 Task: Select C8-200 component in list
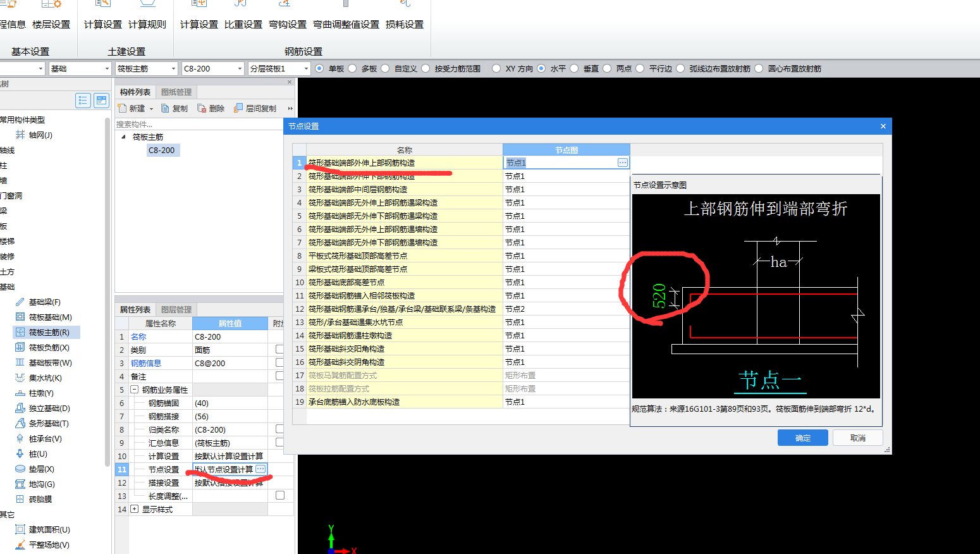[x=162, y=151]
